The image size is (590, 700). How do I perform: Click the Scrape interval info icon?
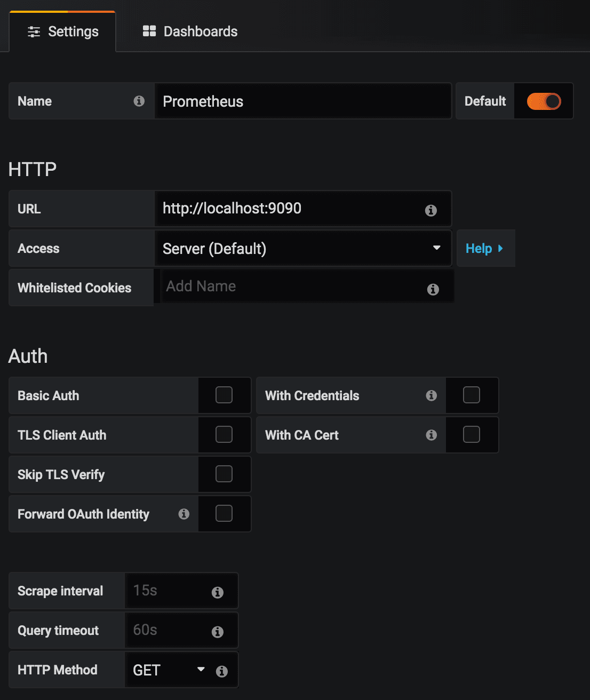[218, 592]
